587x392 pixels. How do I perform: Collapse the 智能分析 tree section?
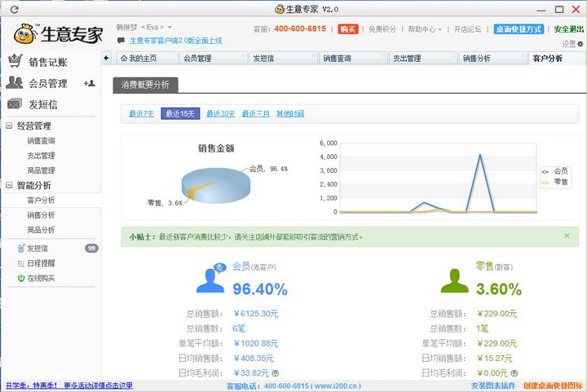pyautogui.click(x=9, y=185)
